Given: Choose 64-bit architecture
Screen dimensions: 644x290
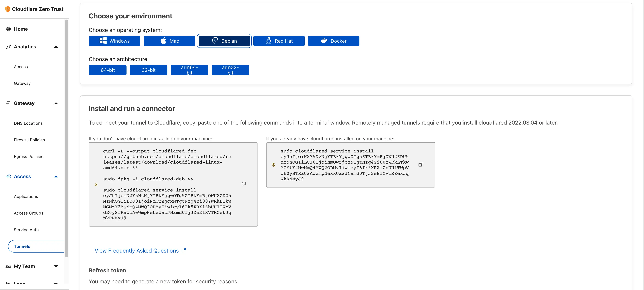Looking at the screenshot, I should click(108, 70).
